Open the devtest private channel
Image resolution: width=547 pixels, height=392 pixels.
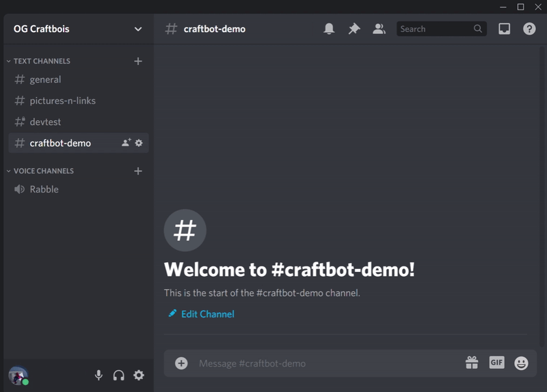click(79, 122)
